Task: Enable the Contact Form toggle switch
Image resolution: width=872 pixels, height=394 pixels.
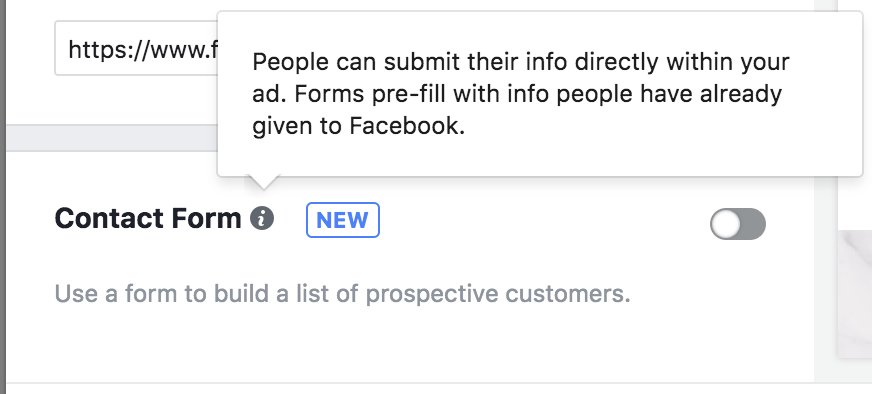Action: [738, 224]
